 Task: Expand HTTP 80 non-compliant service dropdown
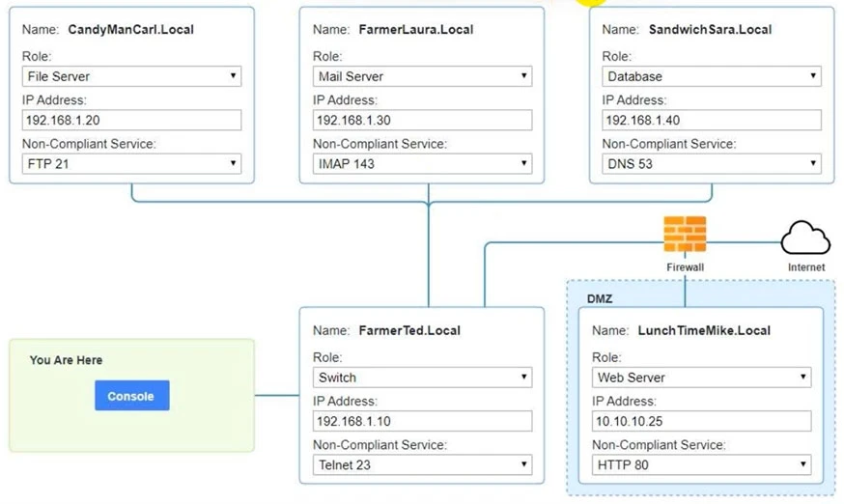701,465
